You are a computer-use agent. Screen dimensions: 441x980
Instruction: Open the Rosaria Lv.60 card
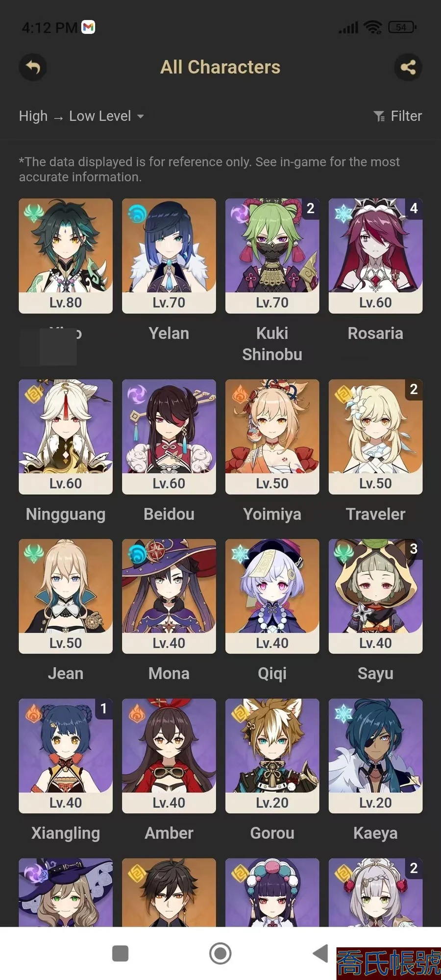376,256
